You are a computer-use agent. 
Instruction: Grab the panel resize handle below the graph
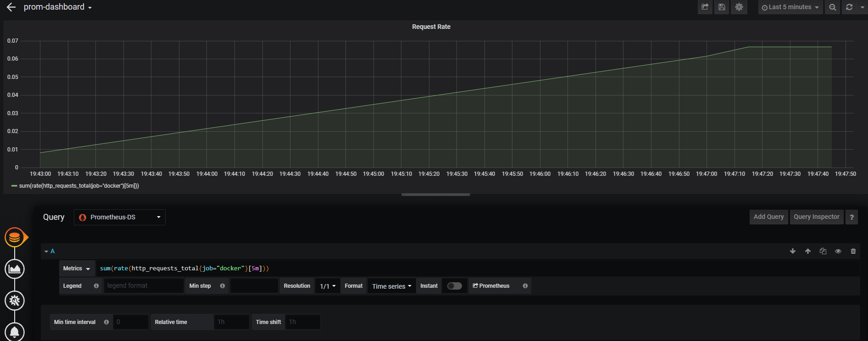pyautogui.click(x=435, y=195)
